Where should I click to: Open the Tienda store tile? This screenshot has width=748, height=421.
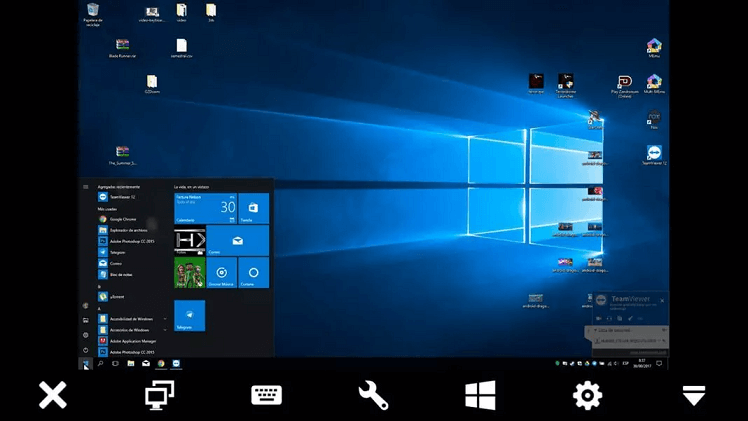(254, 208)
